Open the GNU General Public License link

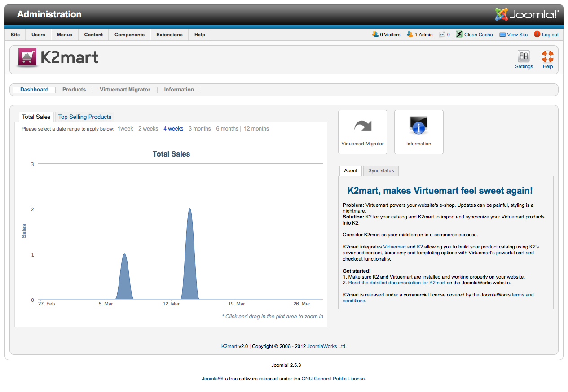pos(333,379)
